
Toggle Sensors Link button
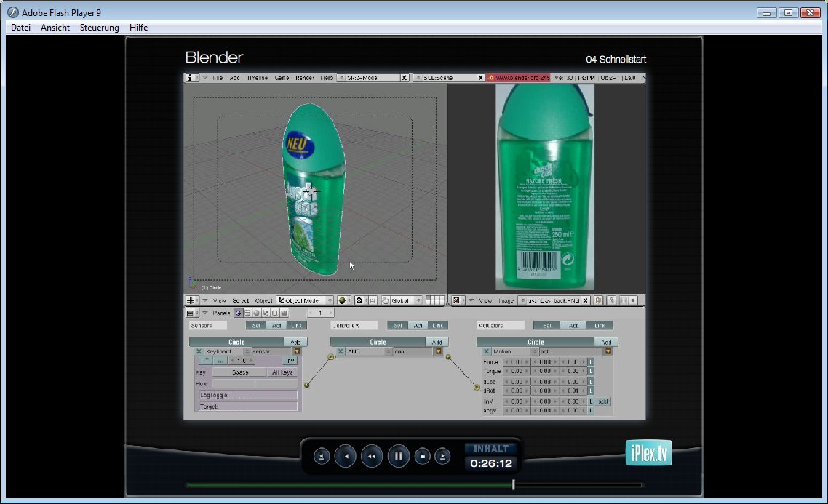pos(296,326)
